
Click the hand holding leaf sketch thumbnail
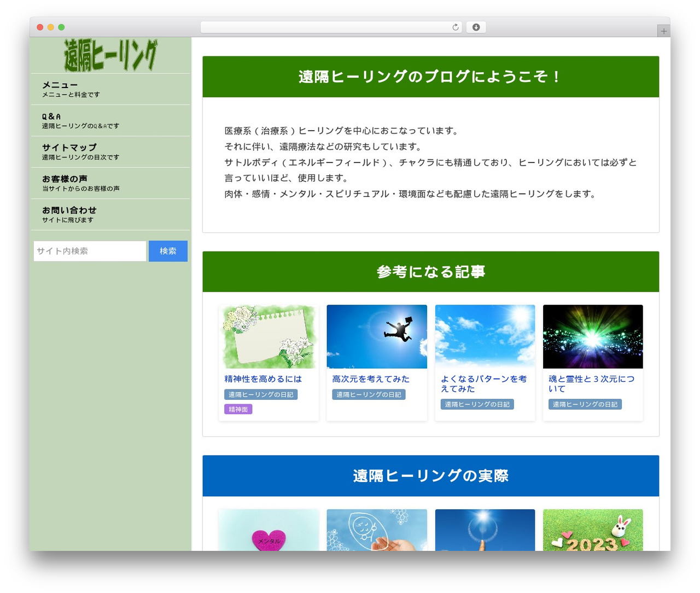(377, 530)
